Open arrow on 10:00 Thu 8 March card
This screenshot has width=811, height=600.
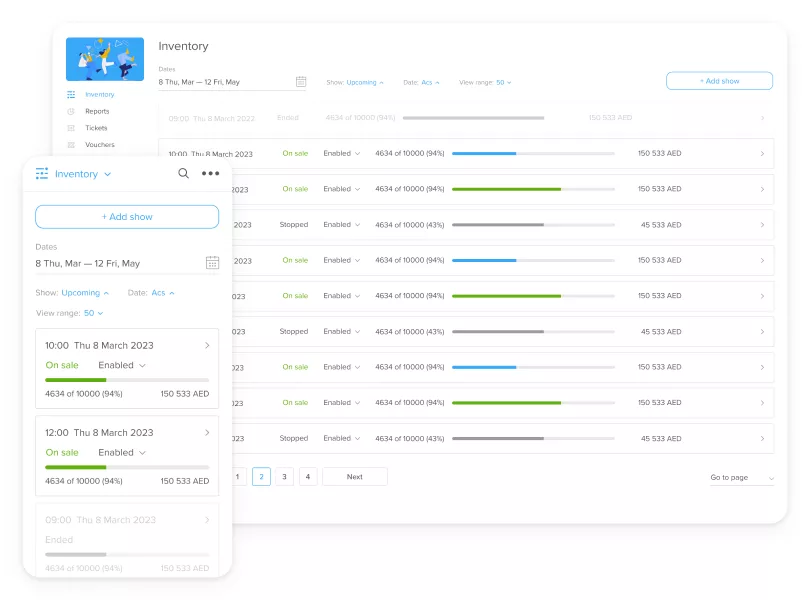(x=207, y=346)
